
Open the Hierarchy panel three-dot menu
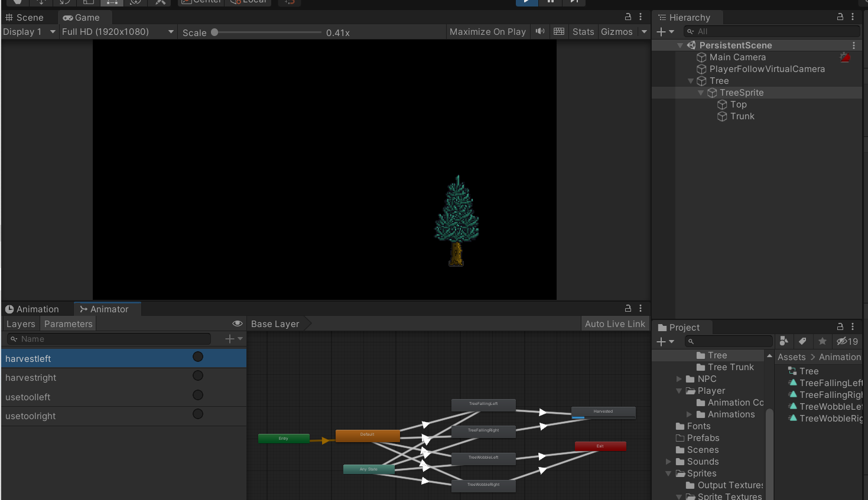853,17
